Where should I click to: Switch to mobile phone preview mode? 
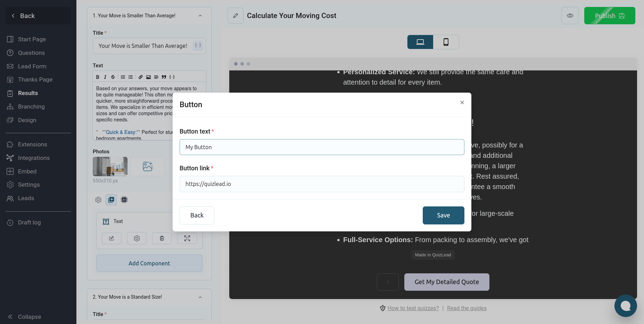pos(446,42)
